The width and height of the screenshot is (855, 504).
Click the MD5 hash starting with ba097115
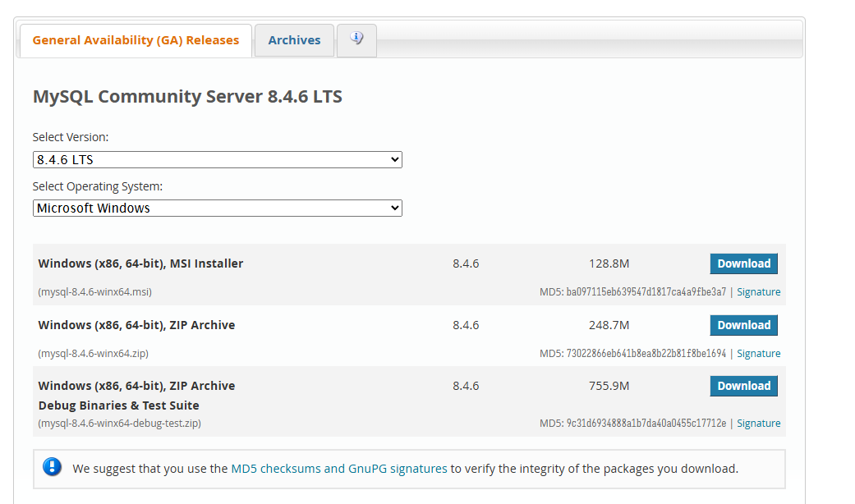[646, 292]
